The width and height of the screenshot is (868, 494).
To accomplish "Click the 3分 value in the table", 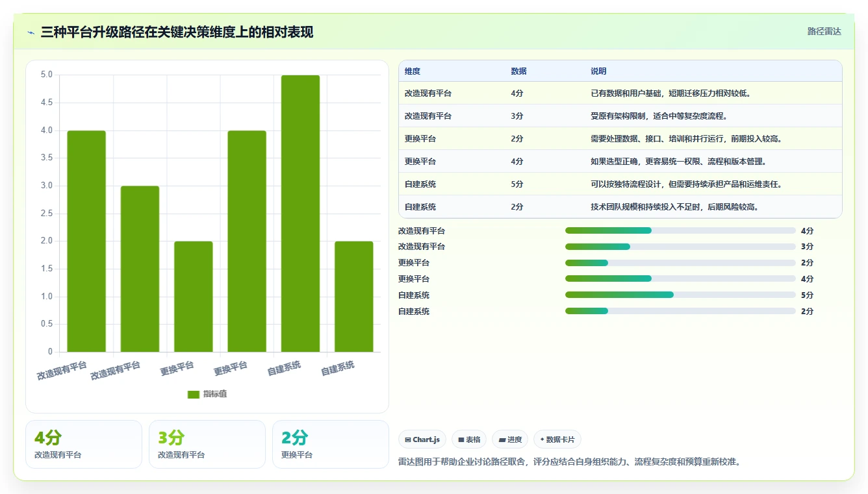I will point(517,116).
